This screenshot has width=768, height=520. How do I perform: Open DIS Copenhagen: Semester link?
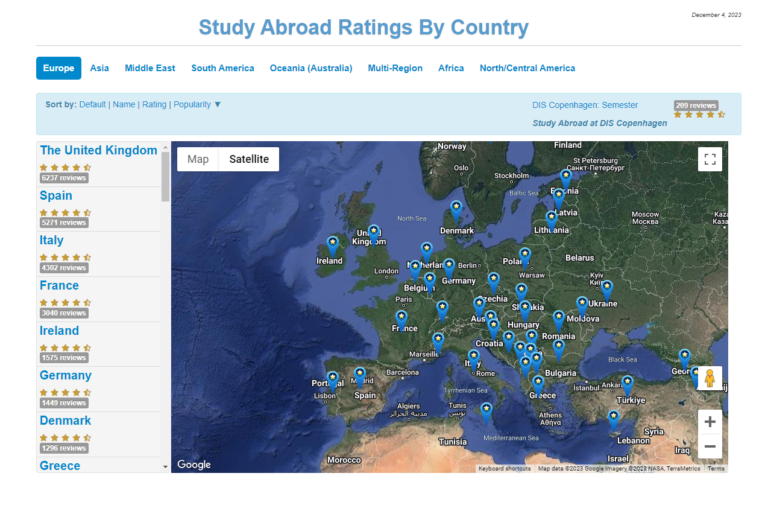tap(585, 105)
